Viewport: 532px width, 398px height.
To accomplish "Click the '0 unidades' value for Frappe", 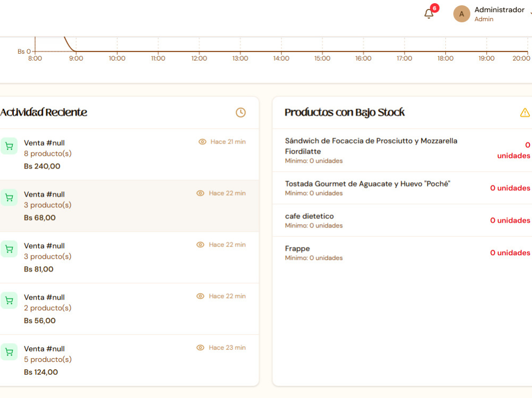I will pos(510,253).
